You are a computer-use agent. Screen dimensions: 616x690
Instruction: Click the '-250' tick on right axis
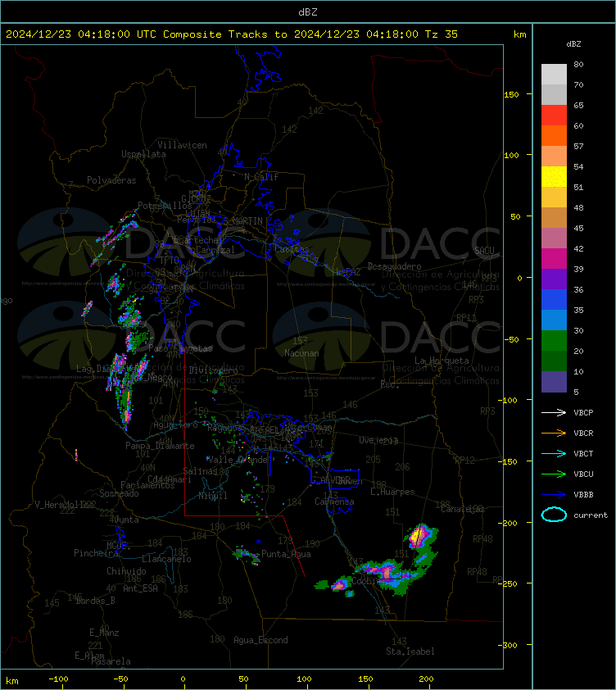pos(508,583)
